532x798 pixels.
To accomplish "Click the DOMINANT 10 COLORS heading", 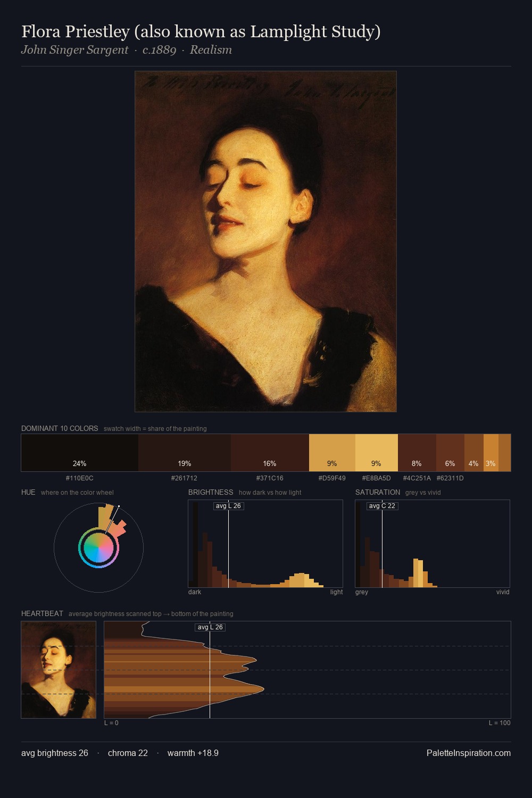I will click(60, 428).
